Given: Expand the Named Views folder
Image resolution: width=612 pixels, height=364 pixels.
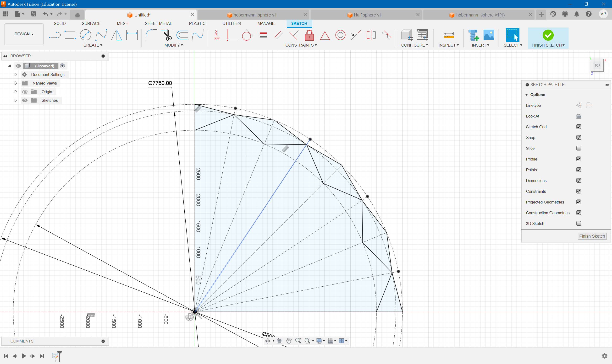Looking at the screenshot, I should coord(15,83).
